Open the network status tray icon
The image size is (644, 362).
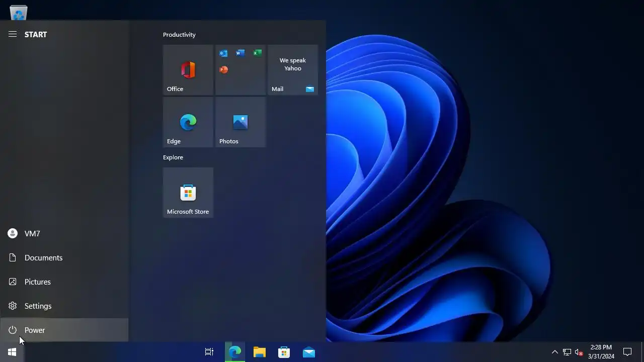[x=567, y=352]
